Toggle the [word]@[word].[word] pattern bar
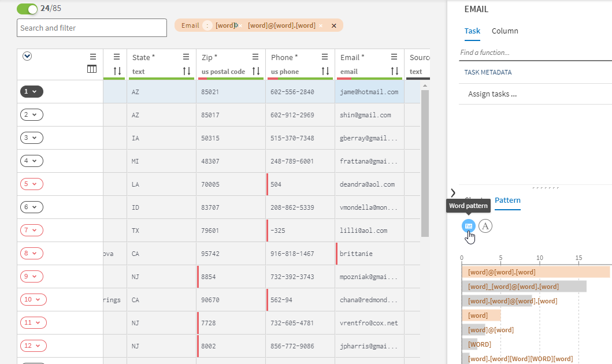This screenshot has height=364, width=612. [535, 272]
